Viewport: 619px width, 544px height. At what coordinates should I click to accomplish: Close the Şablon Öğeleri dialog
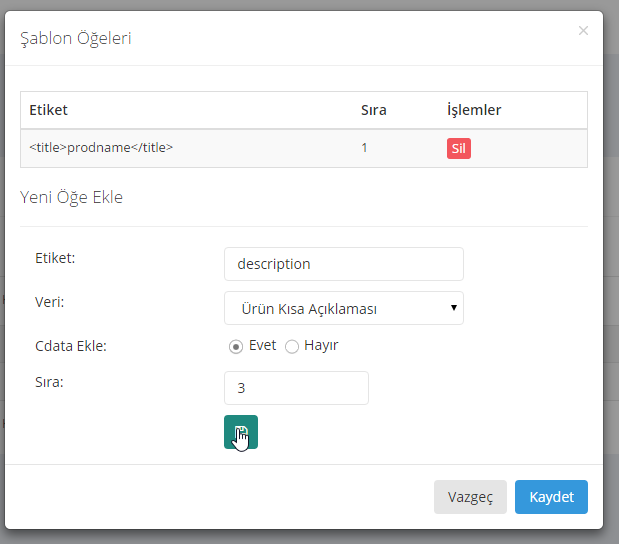[x=583, y=31]
